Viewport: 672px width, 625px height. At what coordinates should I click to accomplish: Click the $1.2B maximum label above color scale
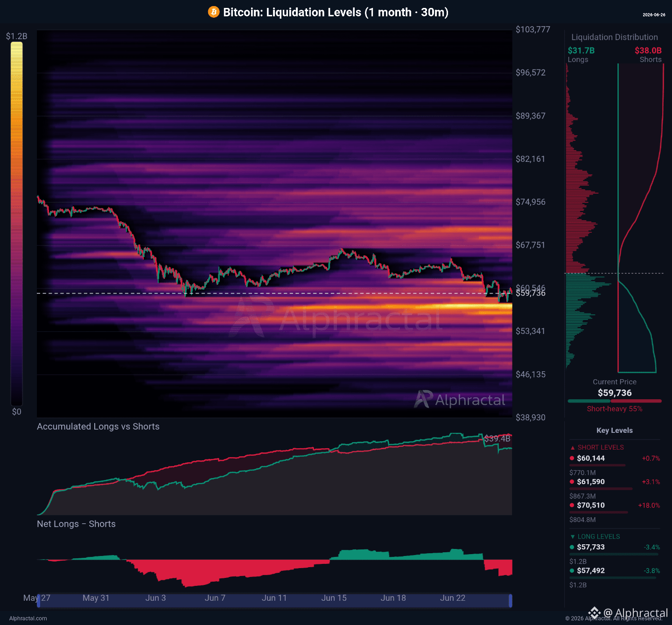[x=17, y=36]
